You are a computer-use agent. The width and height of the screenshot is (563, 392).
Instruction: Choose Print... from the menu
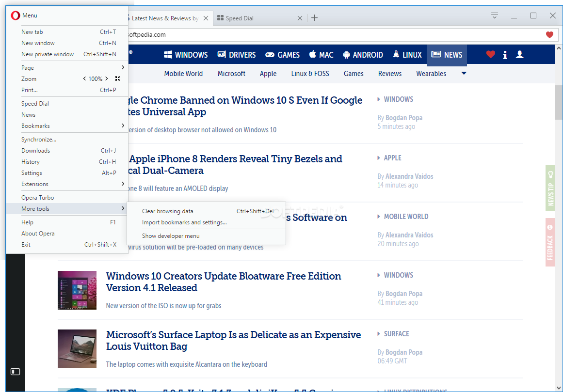pos(67,90)
